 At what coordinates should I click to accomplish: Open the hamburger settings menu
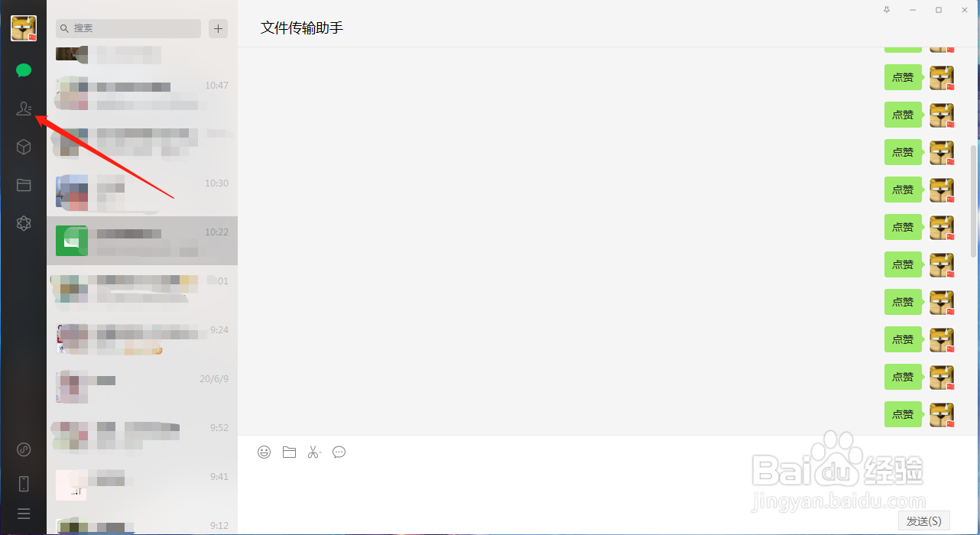point(24,514)
